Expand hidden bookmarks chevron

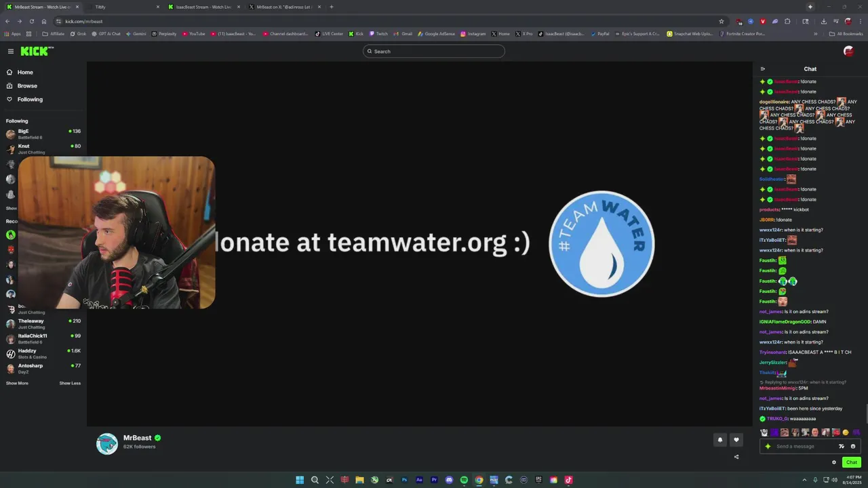point(816,34)
